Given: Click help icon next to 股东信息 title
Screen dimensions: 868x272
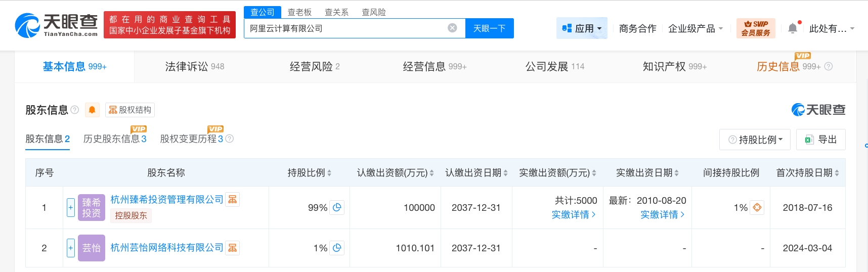Looking at the screenshot, I should 75,110.
